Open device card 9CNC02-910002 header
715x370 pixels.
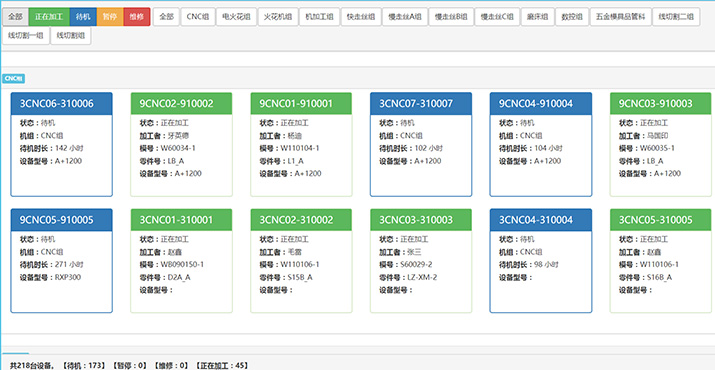click(181, 104)
